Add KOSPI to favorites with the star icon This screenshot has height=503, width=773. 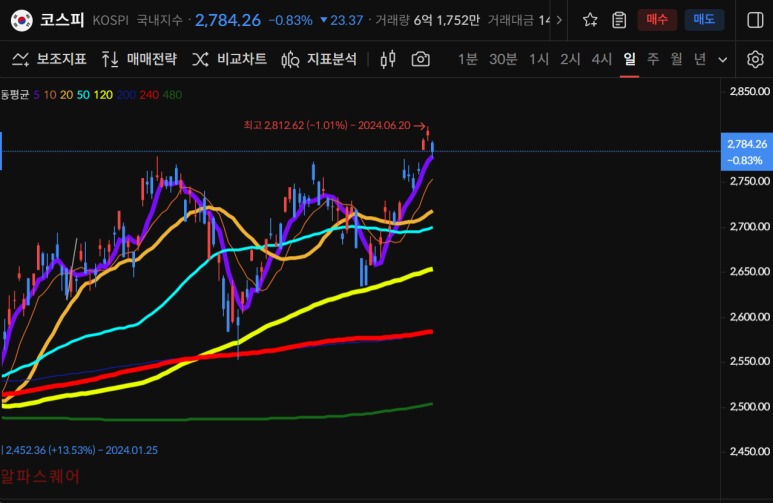point(590,20)
